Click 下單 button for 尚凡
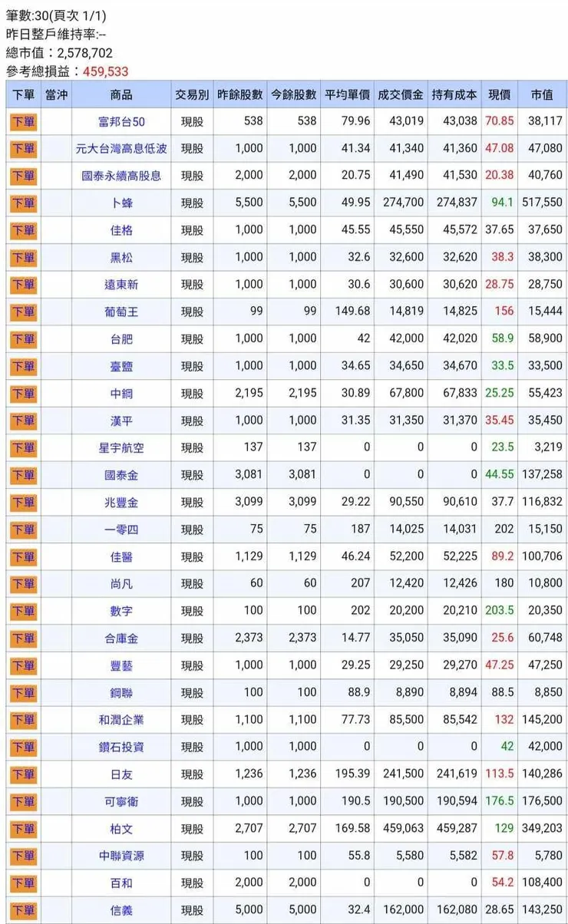The width and height of the screenshot is (568, 924). (x=23, y=584)
